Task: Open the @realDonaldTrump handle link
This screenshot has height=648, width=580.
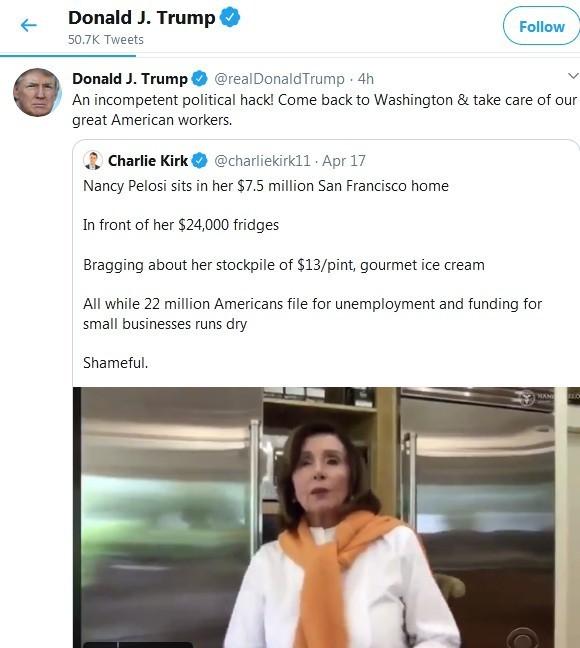Action: (279, 79)
